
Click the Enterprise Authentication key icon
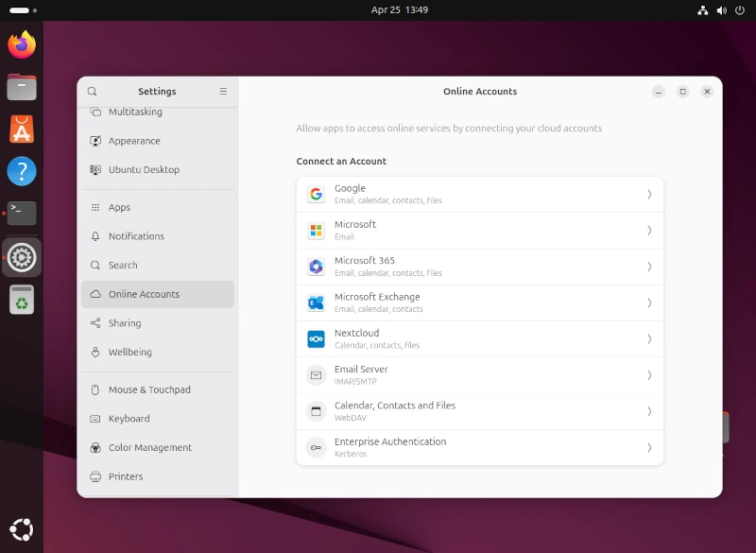point(316,447)
